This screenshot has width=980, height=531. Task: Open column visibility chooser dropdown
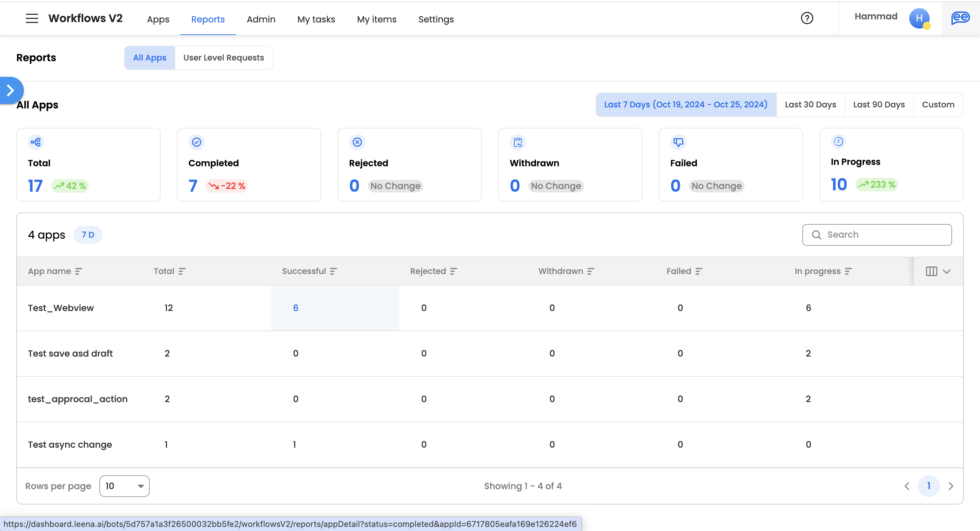tap(938, 271)
